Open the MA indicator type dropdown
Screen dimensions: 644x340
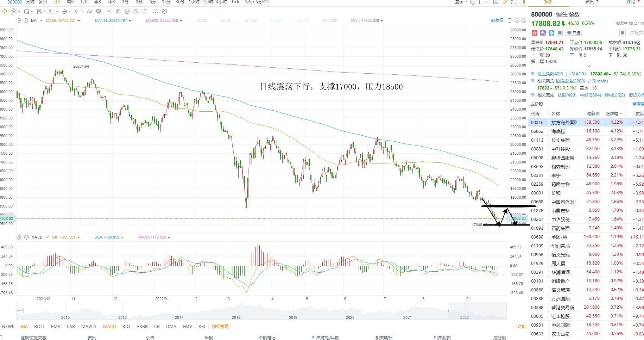41,20
